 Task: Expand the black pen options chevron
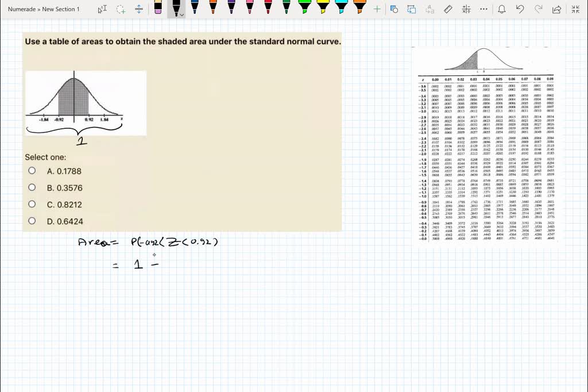(182, 14)
